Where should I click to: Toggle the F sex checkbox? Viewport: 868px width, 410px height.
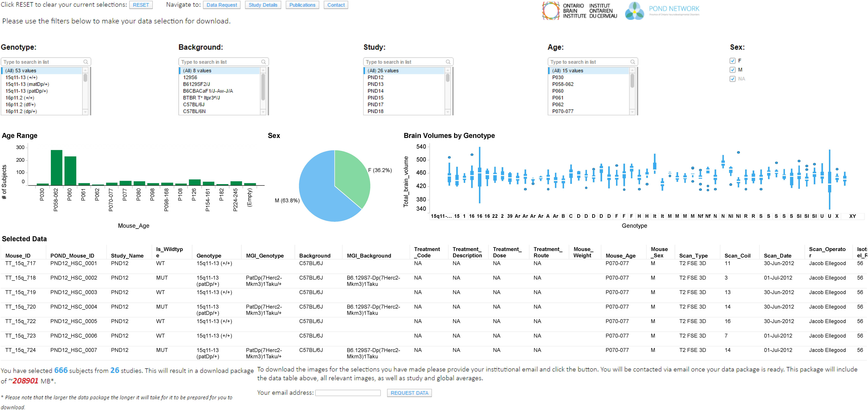coord(732,61)
